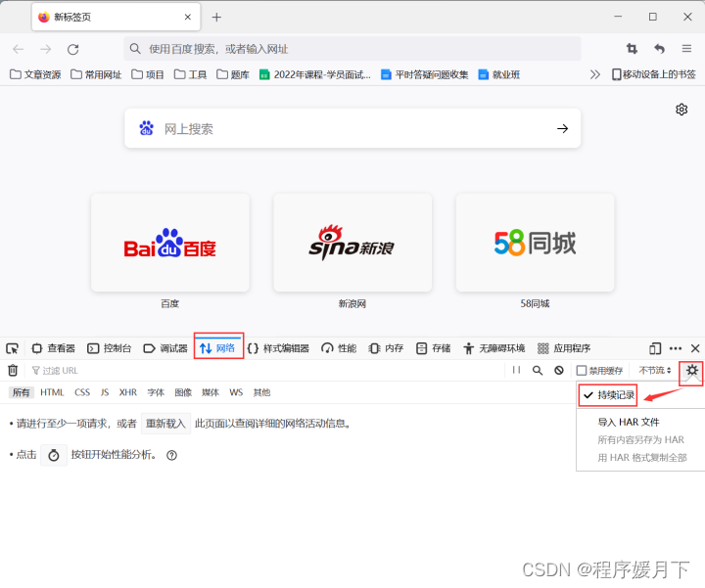Open the Firefox hamburger menu

pos(686,49)
